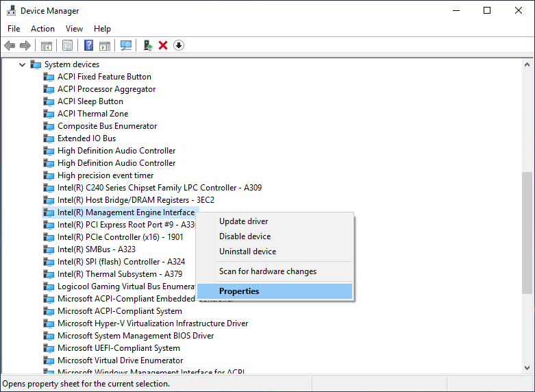Click icon beside ACPI Thermal Zone
This screenshot has width=535, height=392.
coord(49,114)
